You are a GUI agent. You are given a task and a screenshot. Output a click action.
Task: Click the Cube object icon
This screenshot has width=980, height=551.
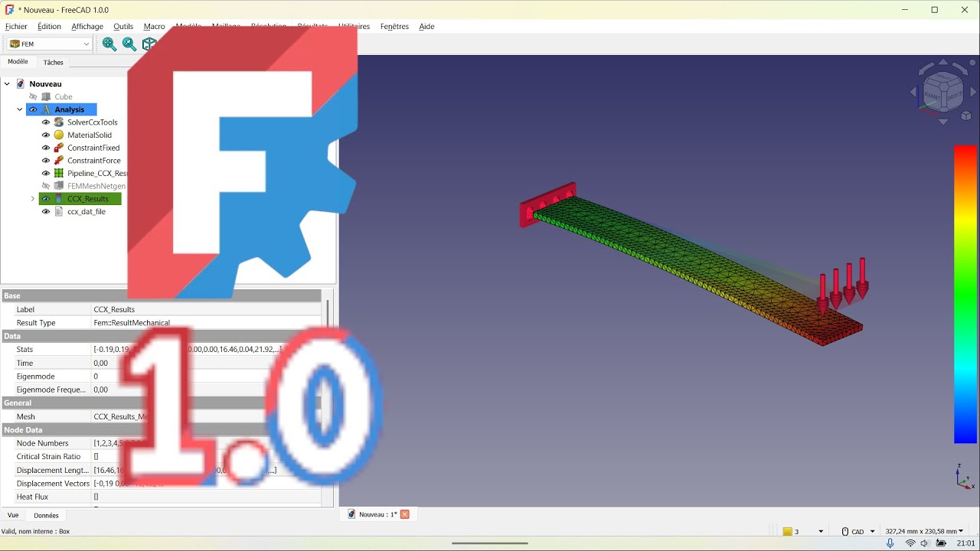(x=46, y=97)
